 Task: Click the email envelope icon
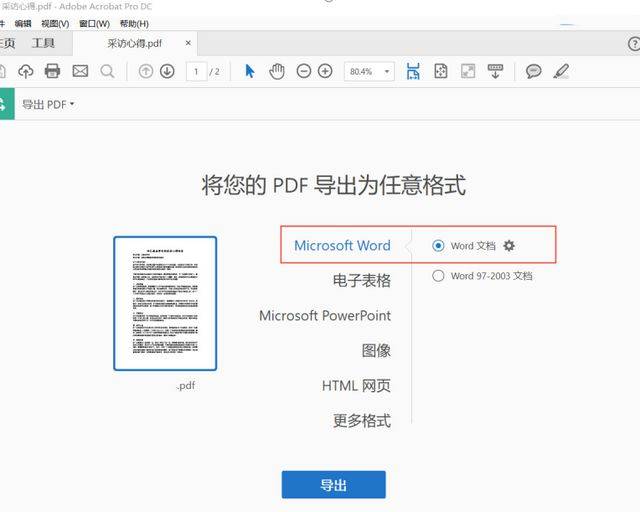(x=80, y=71)
